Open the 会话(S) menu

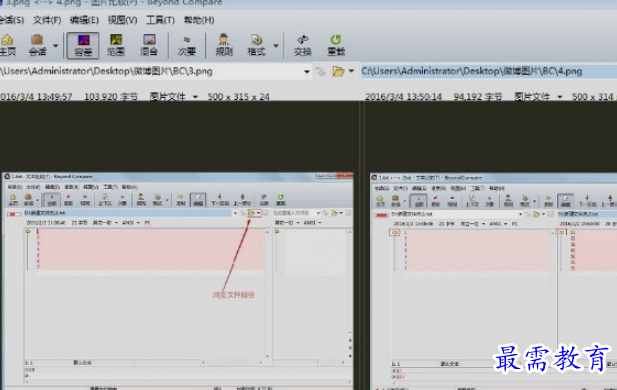click(x=12, y=20)
